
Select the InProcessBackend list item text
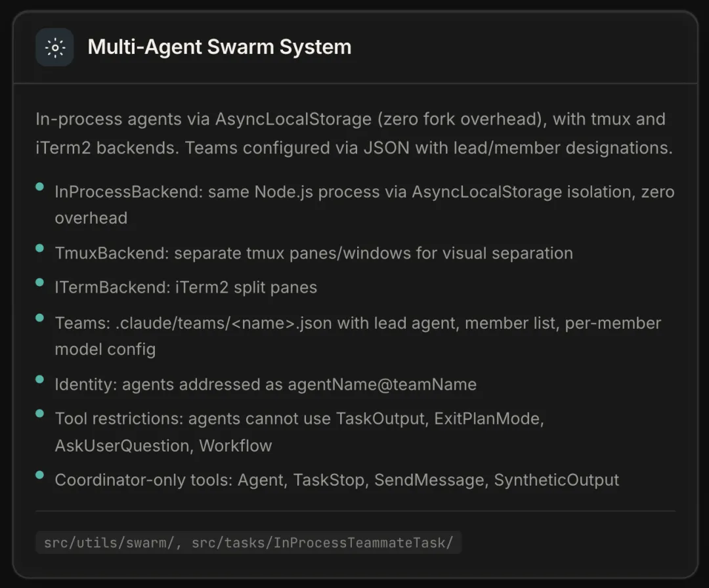[364, 204]
